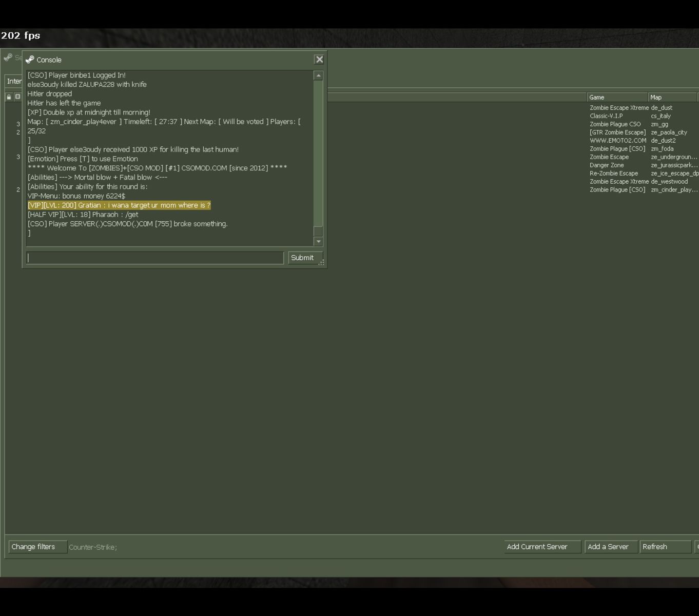Grab the console resize grip corner
Image resolution: width=699 pixels, height=616 pixels.
pos(322,263)
